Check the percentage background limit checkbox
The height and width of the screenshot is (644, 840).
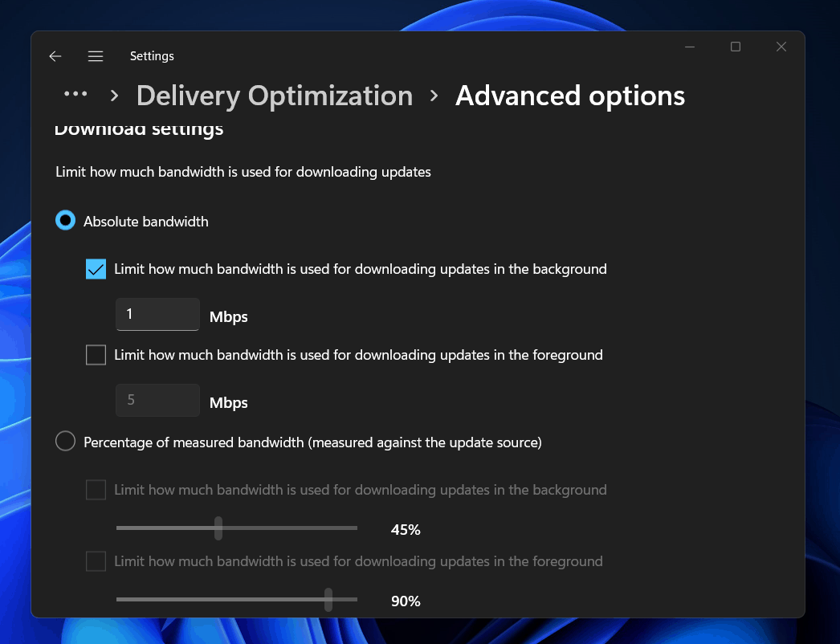tap(96, 490)
